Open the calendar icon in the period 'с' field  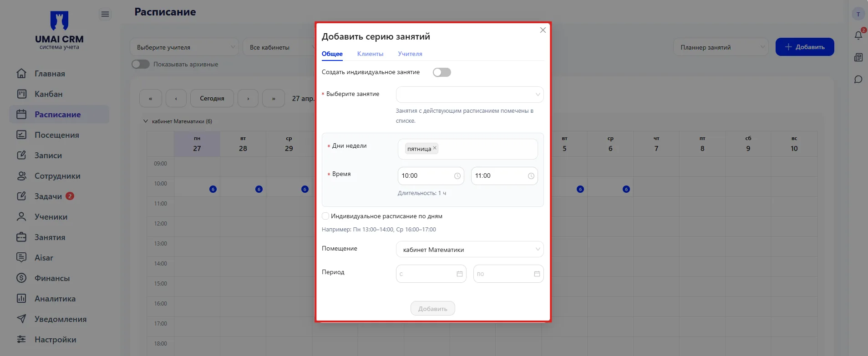[460, 274]
